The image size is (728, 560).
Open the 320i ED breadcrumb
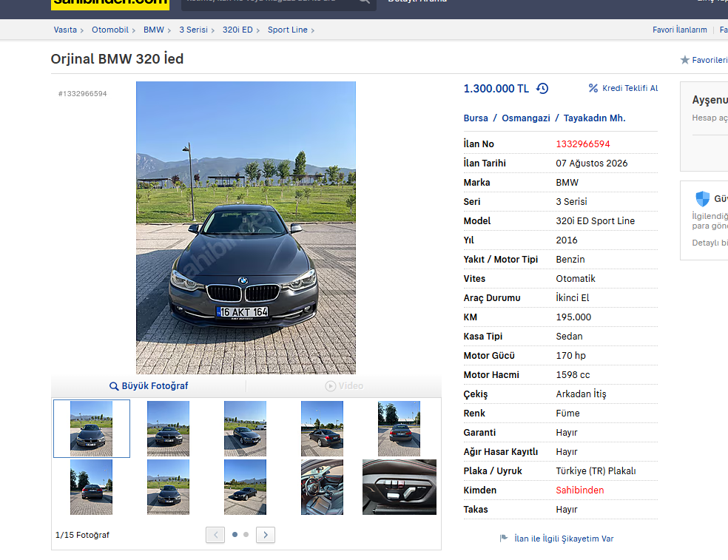(x=237, y=30)
